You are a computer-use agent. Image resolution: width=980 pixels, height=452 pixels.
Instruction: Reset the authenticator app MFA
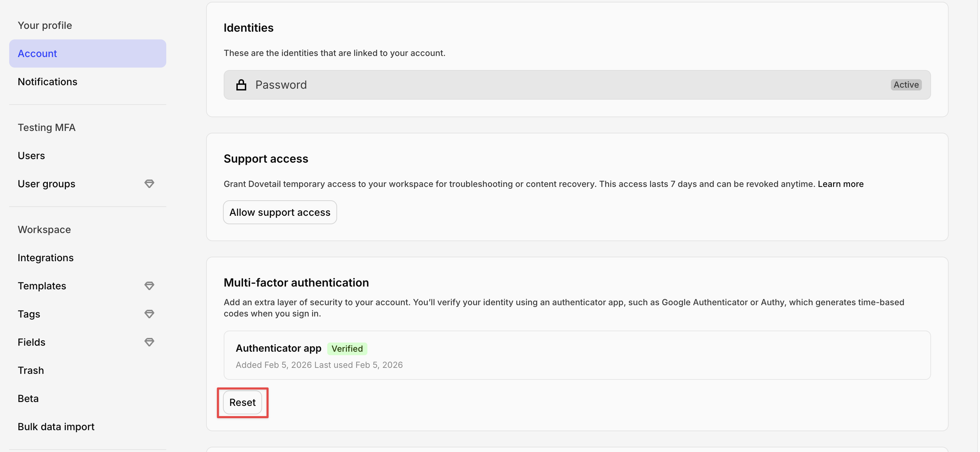[242, 402]
